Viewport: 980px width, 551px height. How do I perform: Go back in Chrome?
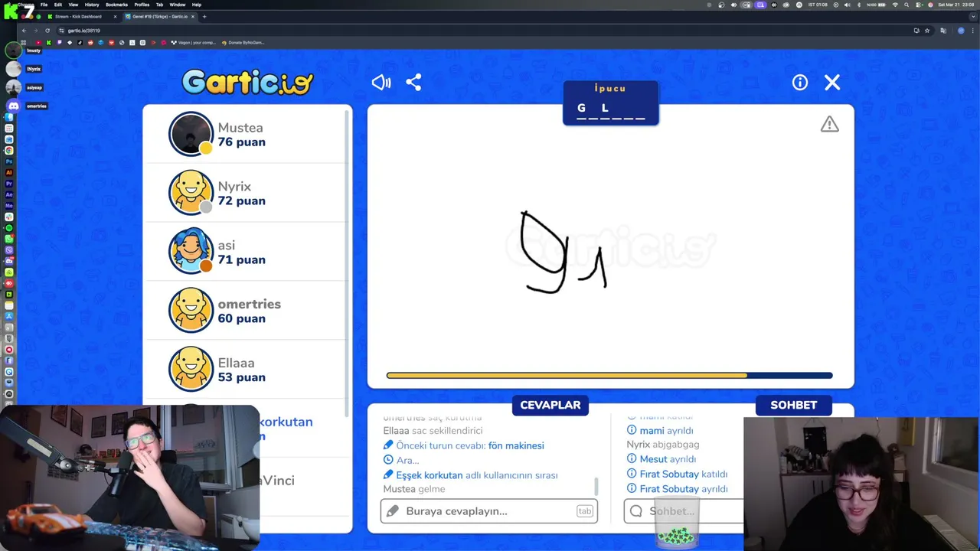pyautogui.click(x=24, y=31)
